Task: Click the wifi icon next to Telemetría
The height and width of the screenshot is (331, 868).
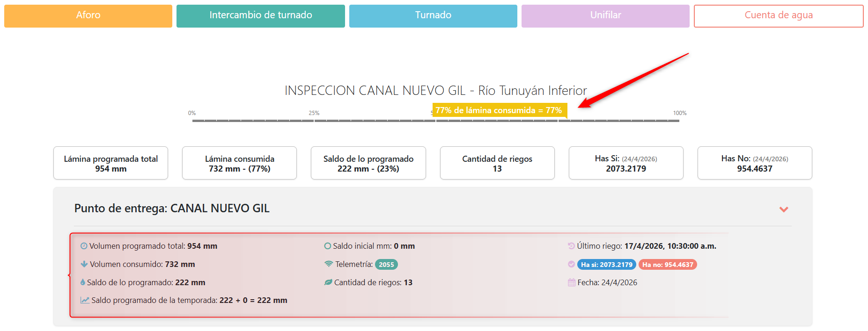Action: click(329, 264)
